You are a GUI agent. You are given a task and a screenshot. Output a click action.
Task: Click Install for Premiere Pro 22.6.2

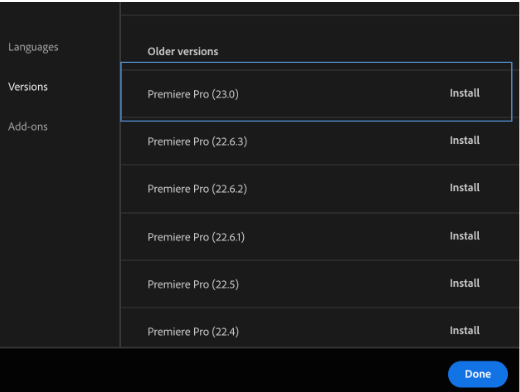click(x=465, y=188)
